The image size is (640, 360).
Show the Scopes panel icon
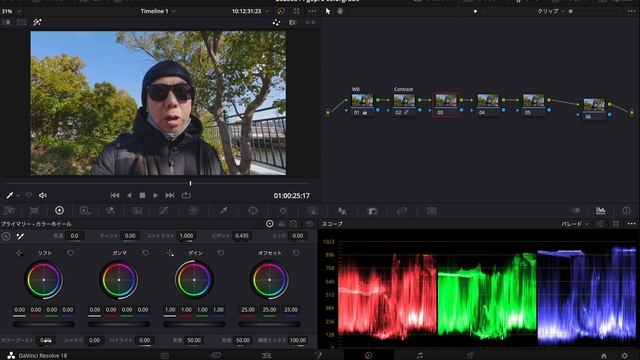pos(601,211)
